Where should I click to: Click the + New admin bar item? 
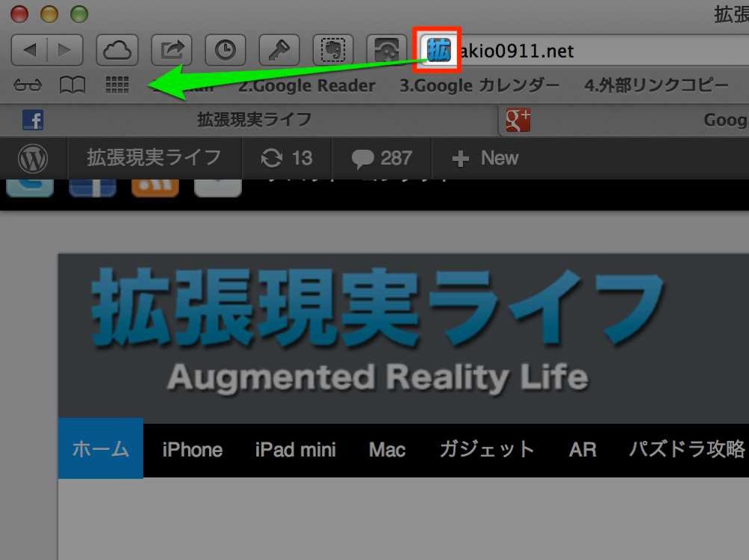485,158
